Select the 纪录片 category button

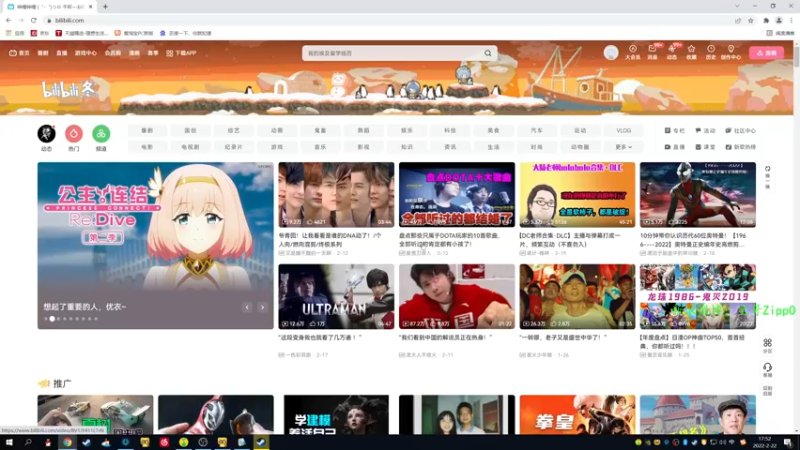[x=234, y=147]
